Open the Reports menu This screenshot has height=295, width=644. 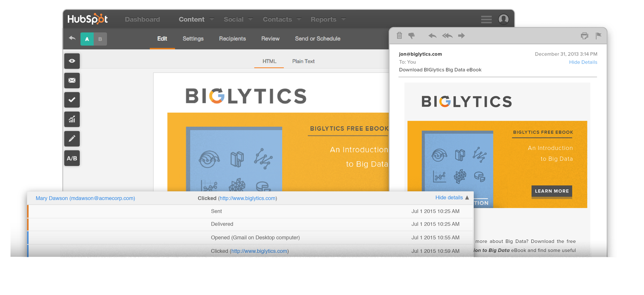323,19
